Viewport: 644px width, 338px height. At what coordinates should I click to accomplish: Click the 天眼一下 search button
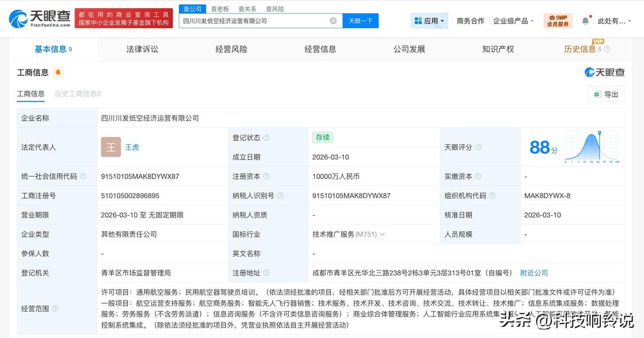pyautogui.click(x=360, y=21)
